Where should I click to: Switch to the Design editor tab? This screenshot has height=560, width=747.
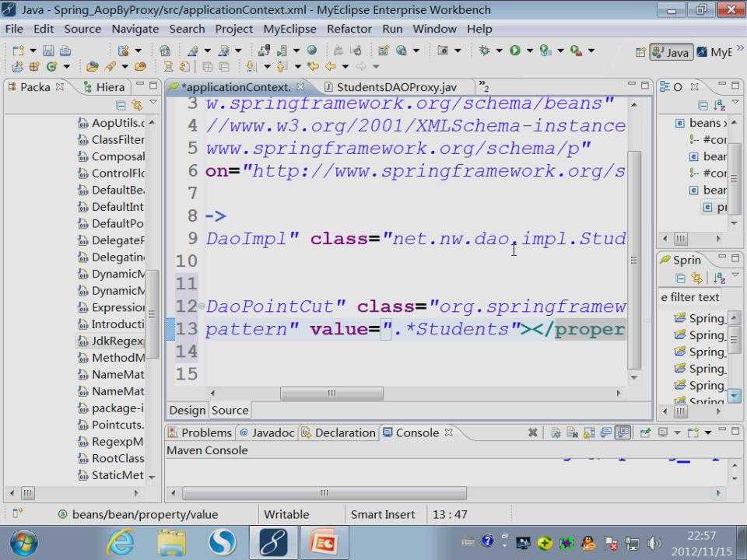click(188, 410)
